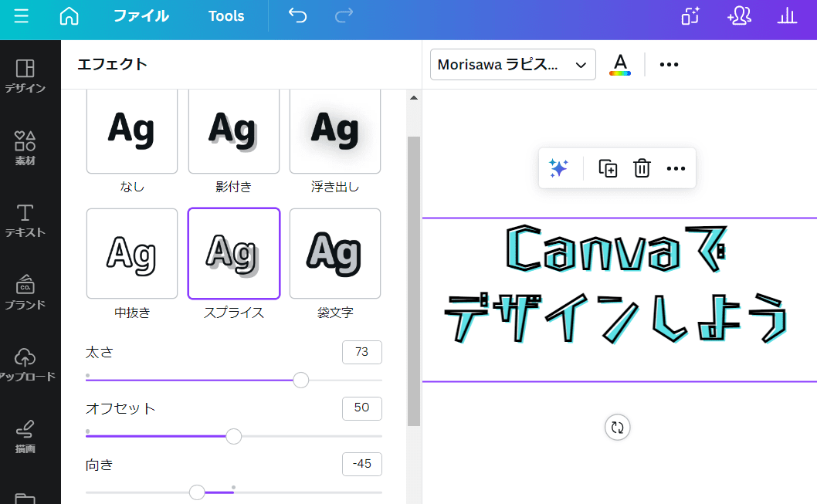
Task: Open the font selector dropdown
Action: [x=512, y=64]
